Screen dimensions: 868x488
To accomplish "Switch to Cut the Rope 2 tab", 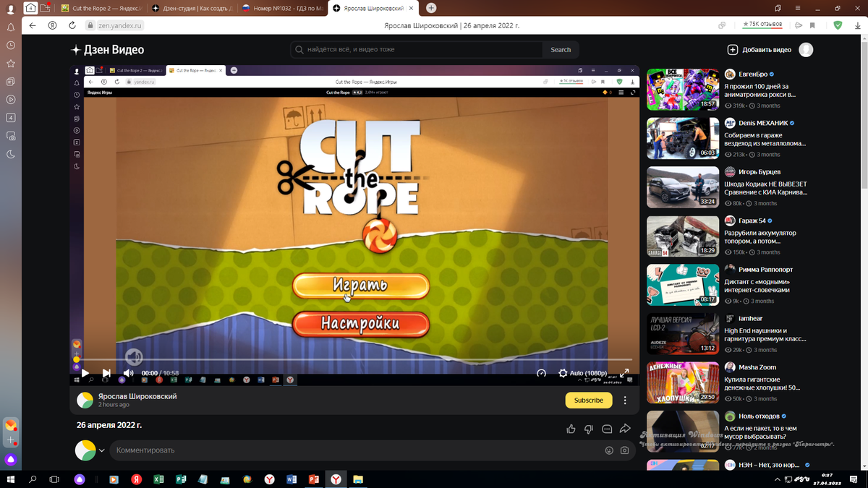I will tap(103, 8).
